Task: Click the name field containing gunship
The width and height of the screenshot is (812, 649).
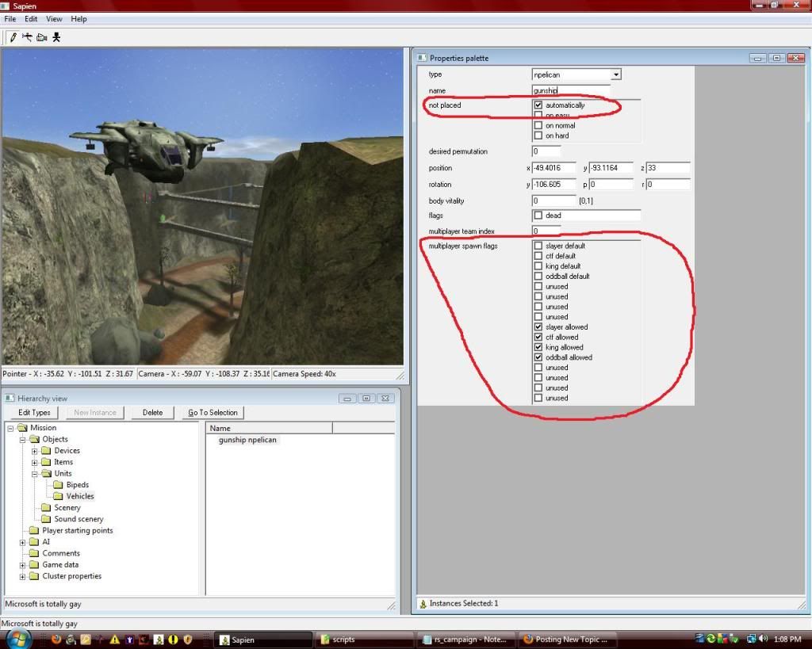Action: pyautogui.click(x=571, y=90)
